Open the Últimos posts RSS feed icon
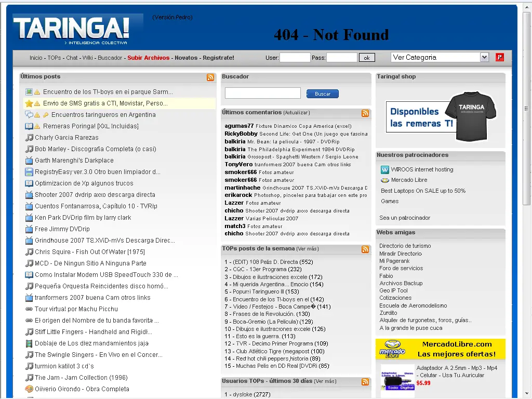532x399 pixels. coord(210,77)
